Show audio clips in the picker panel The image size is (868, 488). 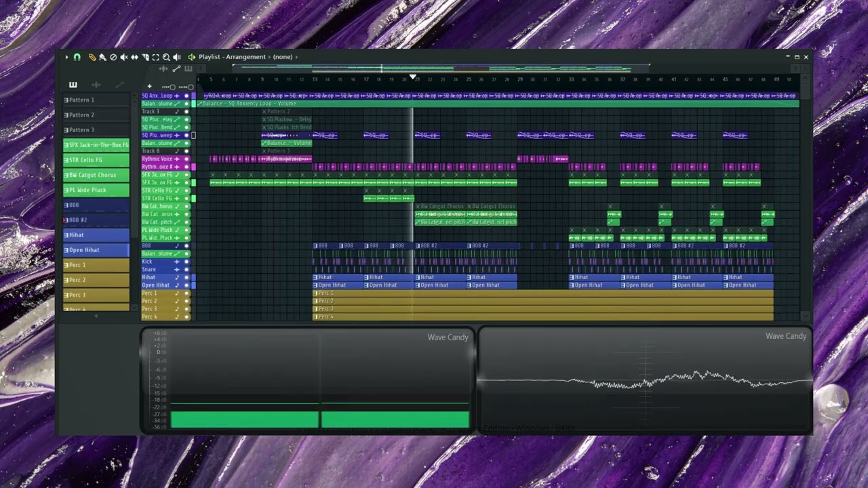coord(96,85)
